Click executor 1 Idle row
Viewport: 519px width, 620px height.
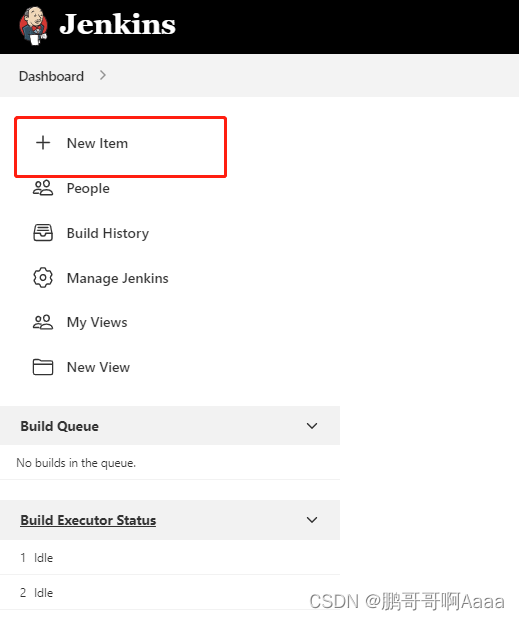click(170, 558)
